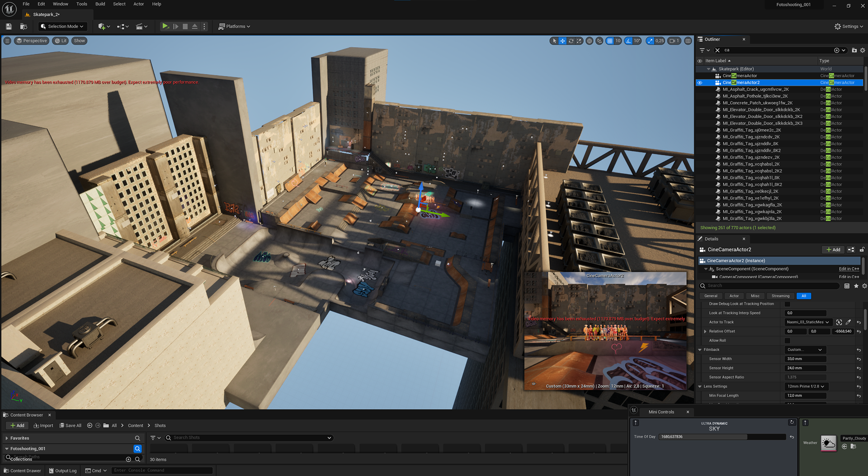
Task: Pick actor from scene eyedropper icon
Action: (x=848, y=322)
